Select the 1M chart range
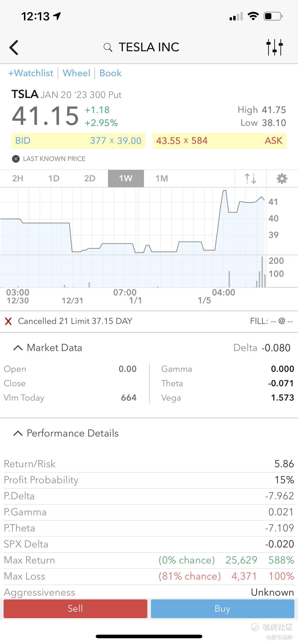The image size is (298, 644). [x=162, y=178]
